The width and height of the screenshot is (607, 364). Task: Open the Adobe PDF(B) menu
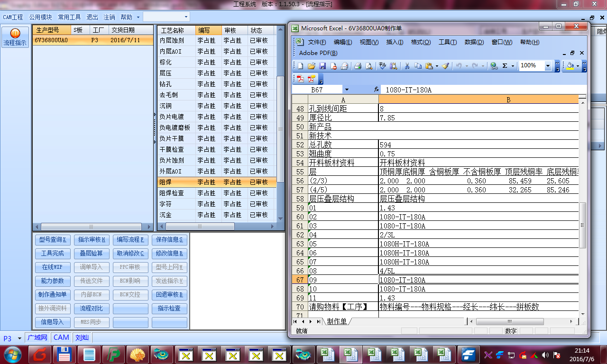(318, 53)
